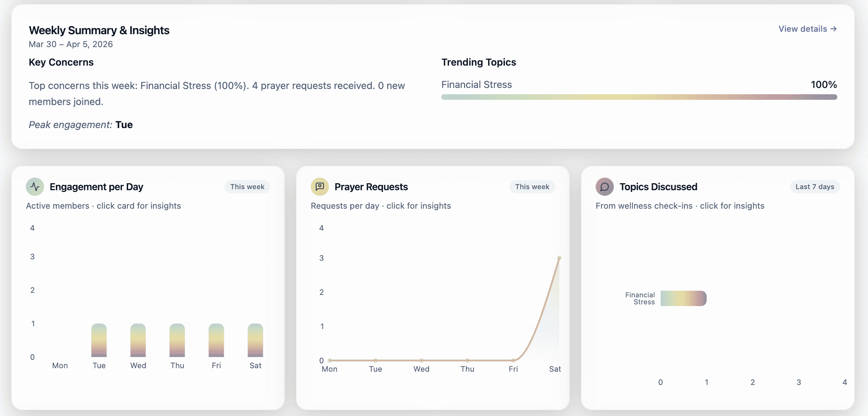Click the This week badge on Engagement card

click(x=247, y=187)
